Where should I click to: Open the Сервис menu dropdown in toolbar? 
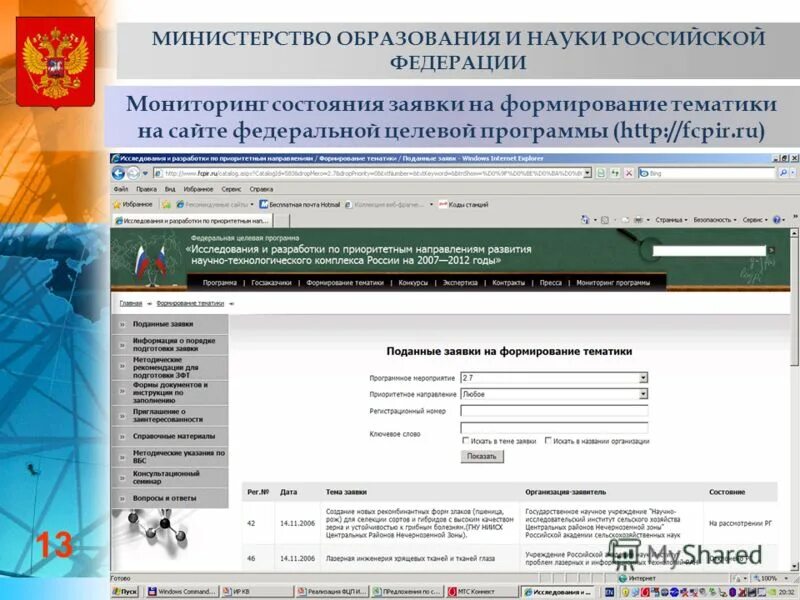click(x=755, y=219)
